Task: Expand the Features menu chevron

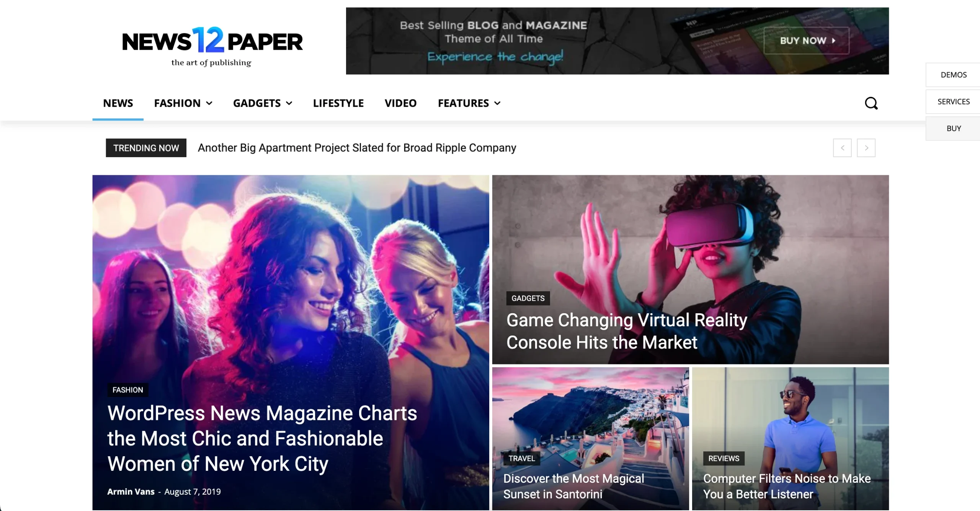Action: (497, 103)
